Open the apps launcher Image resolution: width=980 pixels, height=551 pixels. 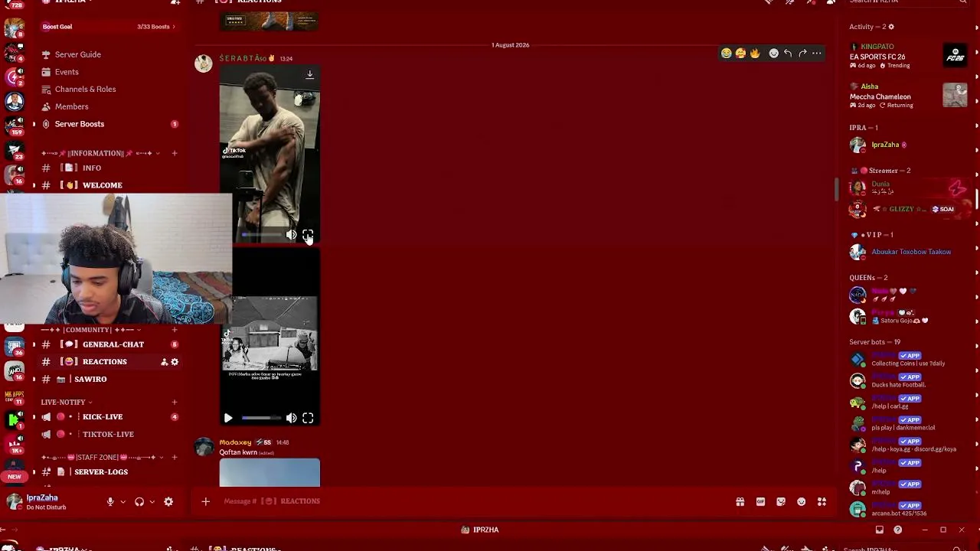822,502
